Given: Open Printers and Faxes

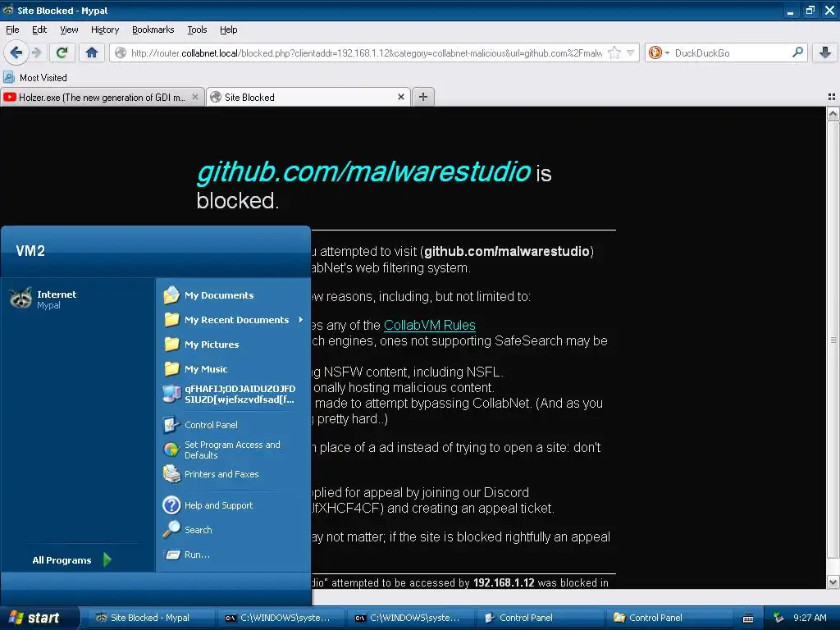Looking at the screenshot, I should pos(233,474).
